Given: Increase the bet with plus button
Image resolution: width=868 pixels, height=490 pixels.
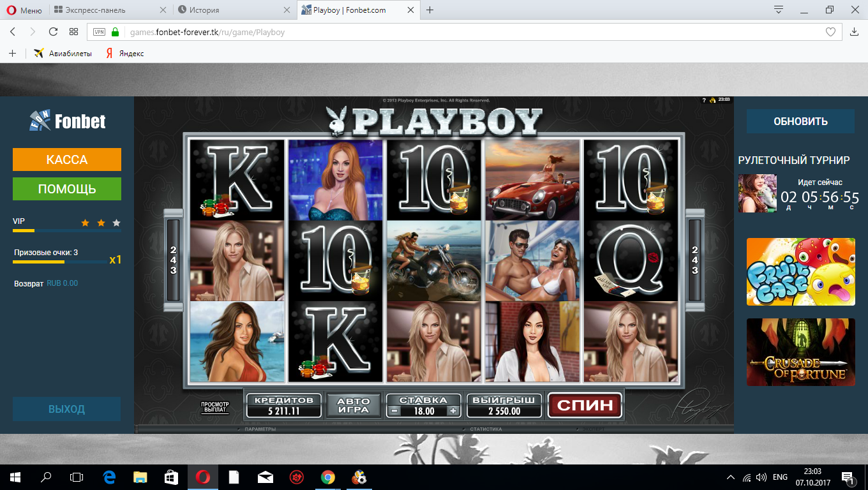Looking at the screenshot, I should pos(453,411).
